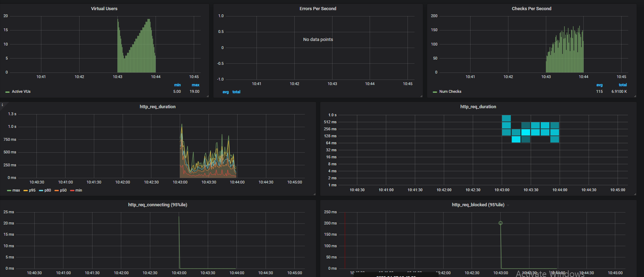Click resize handle of http_req_duration heatmap panel

[x=635, y=194]
